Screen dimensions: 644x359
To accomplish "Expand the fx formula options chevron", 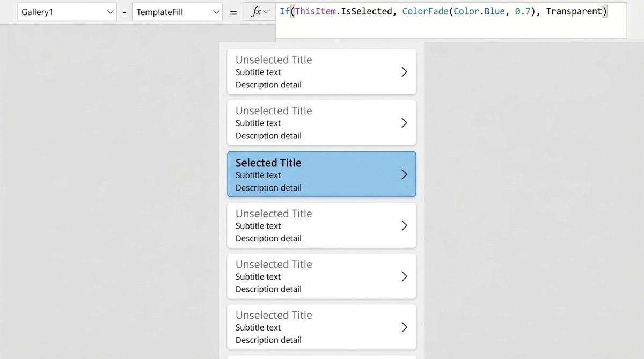I will tap(266, 12).
